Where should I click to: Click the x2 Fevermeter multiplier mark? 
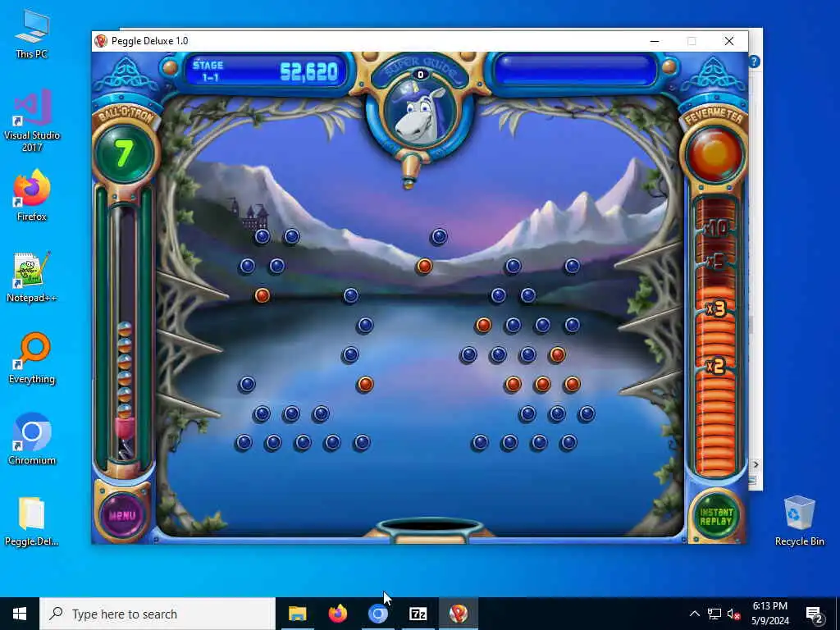(x=715, y=367)
